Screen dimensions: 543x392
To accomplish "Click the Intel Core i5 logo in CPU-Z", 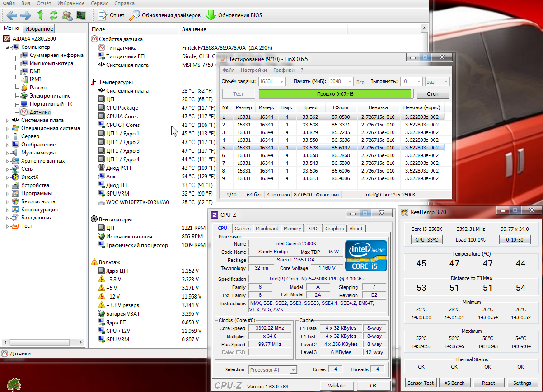I will point(366,256).
